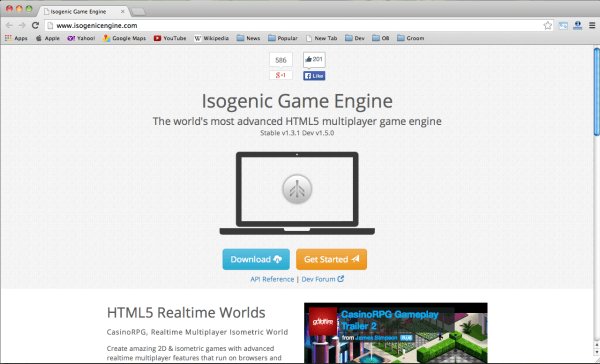Open the Wikipedia bookmark
Image resolution: width=600 pixels, height=364 pixels.
[x=211, y=38]
